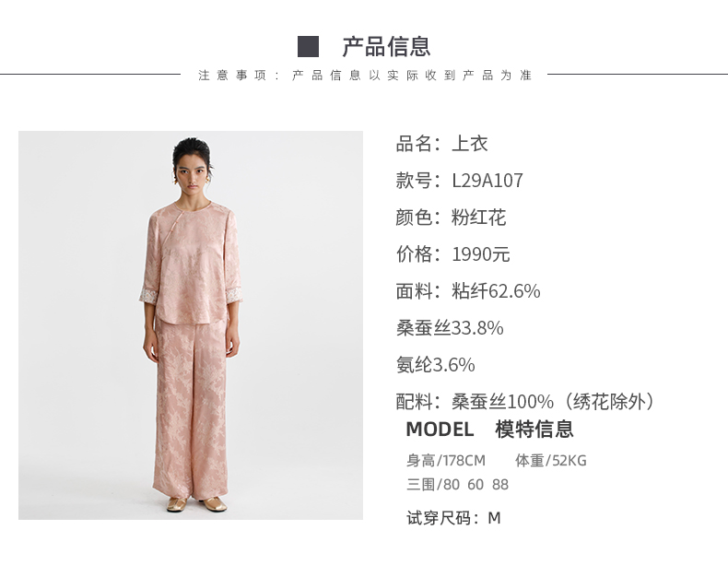Click the price 1990元

(481, 254)
